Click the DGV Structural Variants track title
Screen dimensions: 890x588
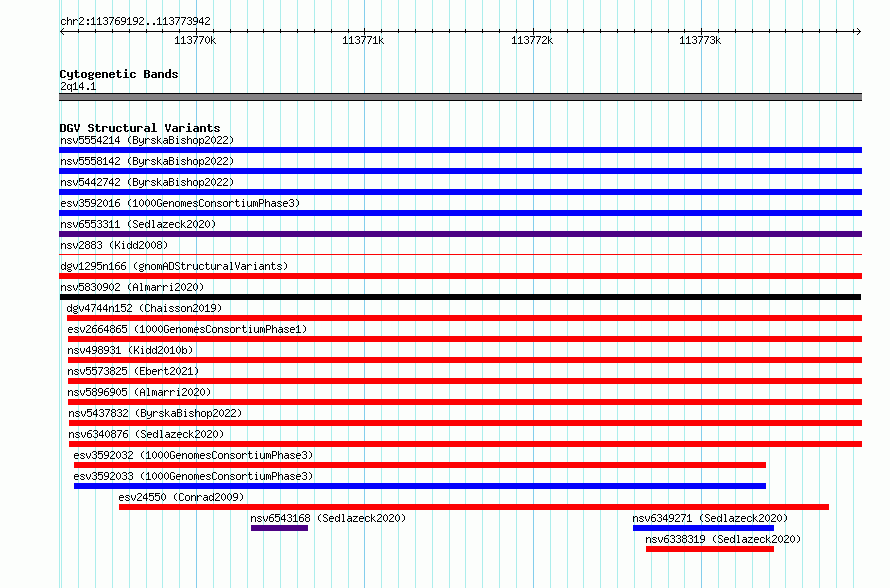(140, 128)
